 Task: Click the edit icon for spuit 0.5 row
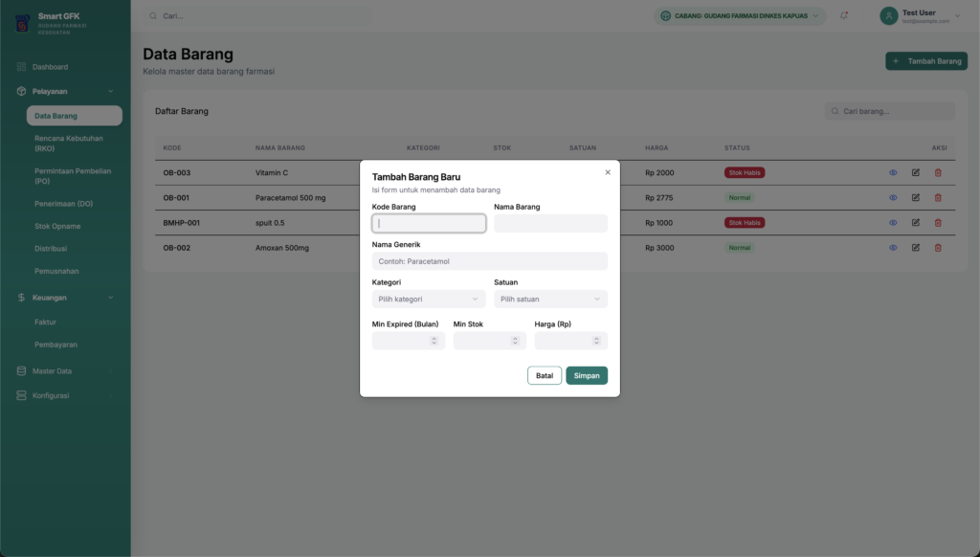point(915,222)
